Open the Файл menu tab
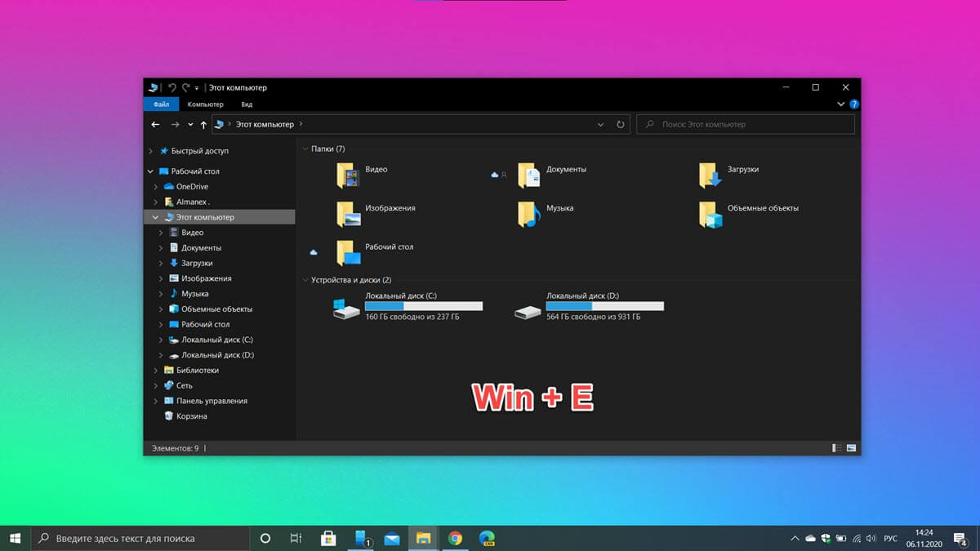The height and width of the screenshot is (551, 980). (x=161, y=104)
